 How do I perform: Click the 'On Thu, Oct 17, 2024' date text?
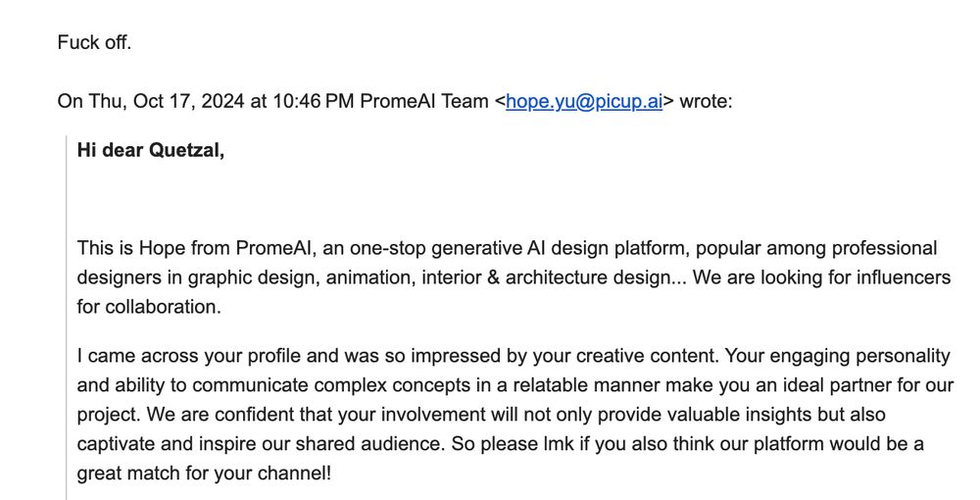point(151,101)
